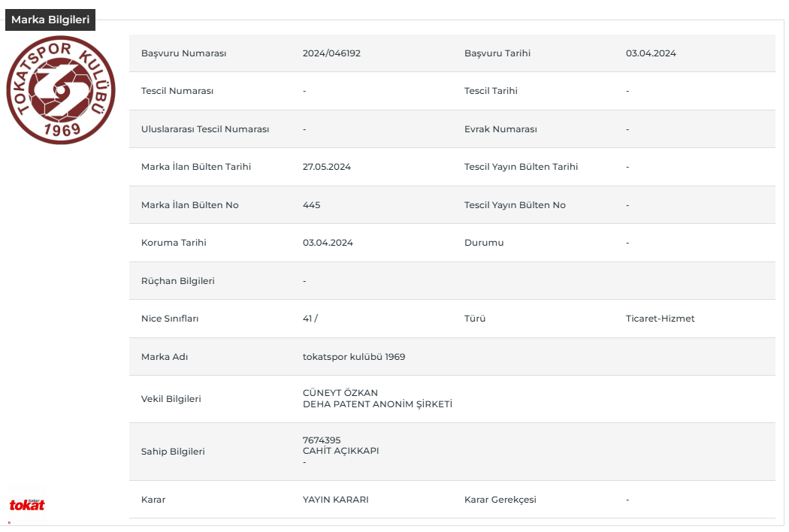Click the Başvuru Numarası label
The width and height of the screenshot is (789, 532).
coord(183,53)
